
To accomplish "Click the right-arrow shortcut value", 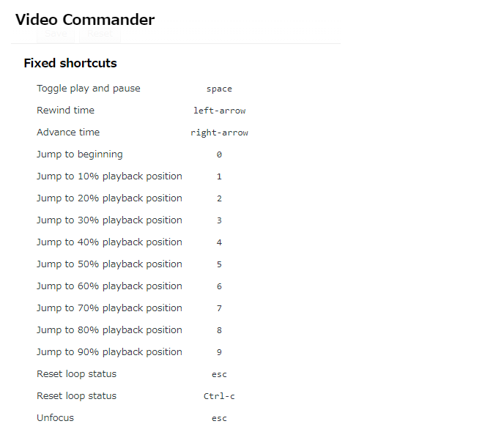I will [219, 133].
